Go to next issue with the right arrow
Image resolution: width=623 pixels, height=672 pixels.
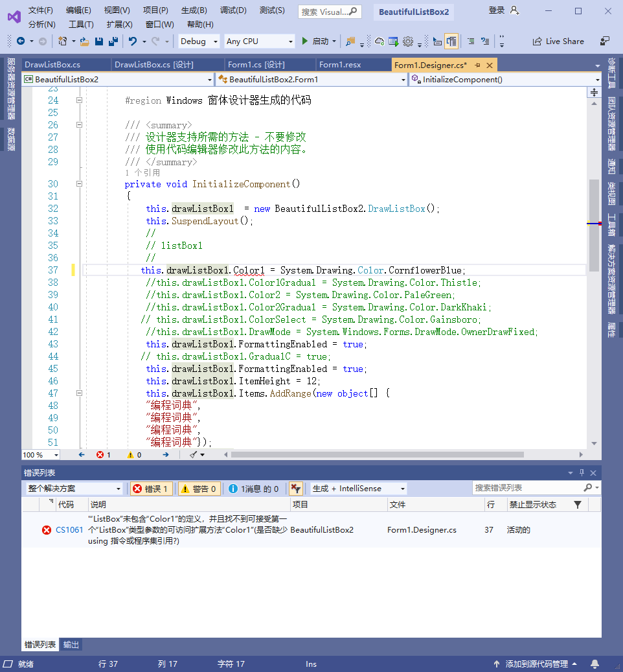(x=166, y=455)
